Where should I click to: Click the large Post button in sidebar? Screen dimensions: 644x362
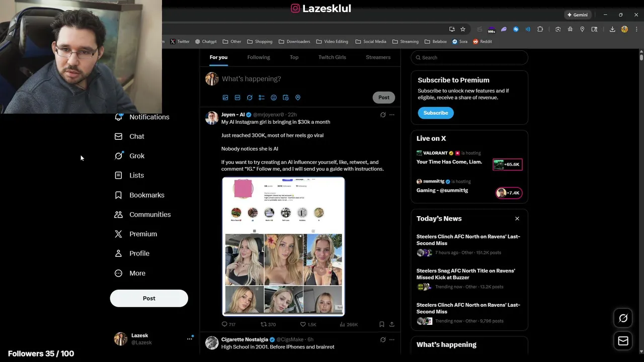coord(149,298)
